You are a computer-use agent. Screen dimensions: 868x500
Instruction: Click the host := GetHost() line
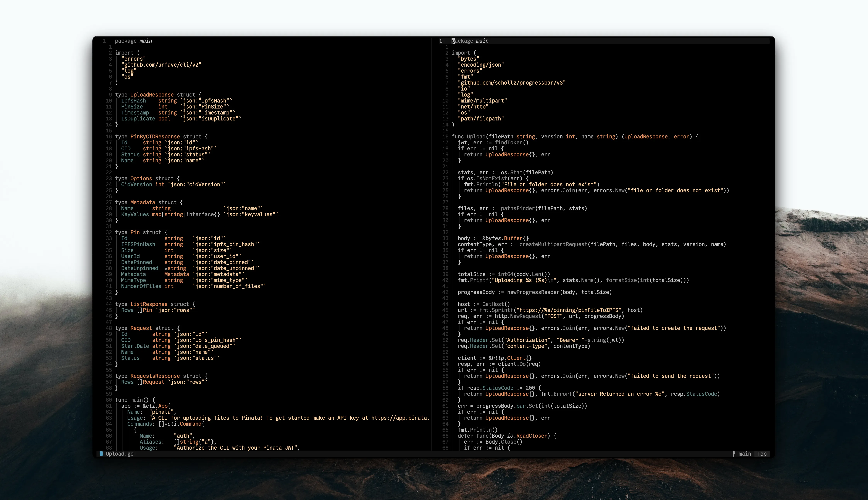tap(484, 304)
